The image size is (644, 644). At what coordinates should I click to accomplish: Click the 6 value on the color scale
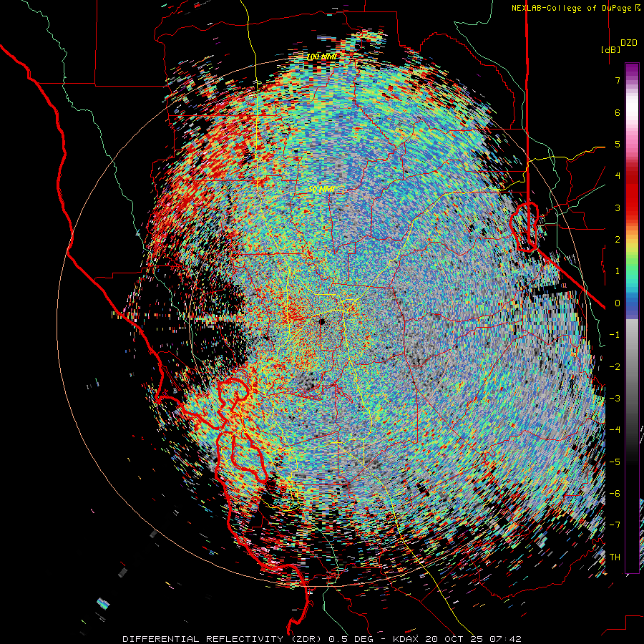[618, 112]
